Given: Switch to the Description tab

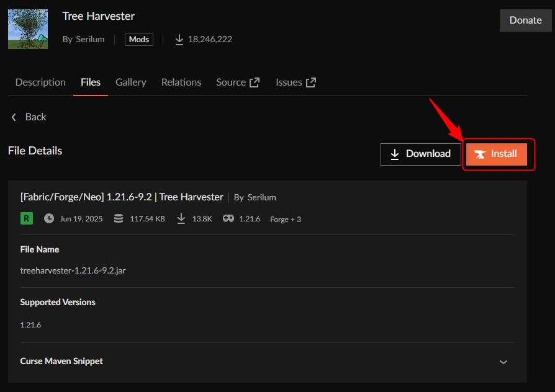Looking at the screenshot, I should [x=40, y=82].
